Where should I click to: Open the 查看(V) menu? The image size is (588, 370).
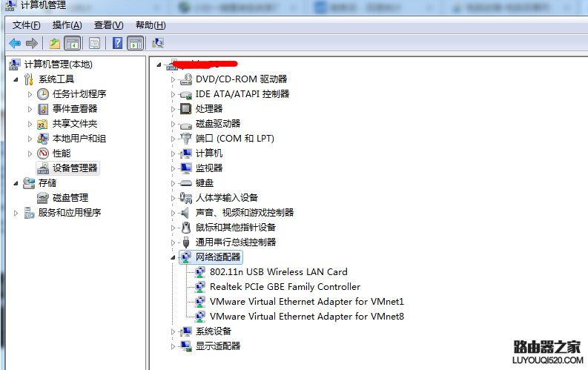click(x=108, y=25)
